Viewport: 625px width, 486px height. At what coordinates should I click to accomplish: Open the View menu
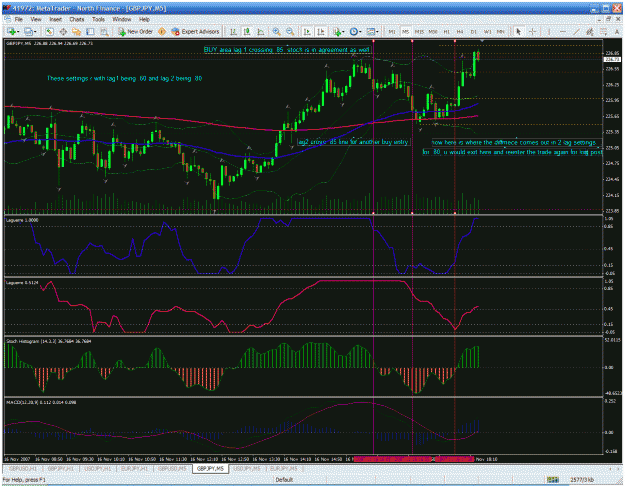pyautogui.click(x=36, y=19)
